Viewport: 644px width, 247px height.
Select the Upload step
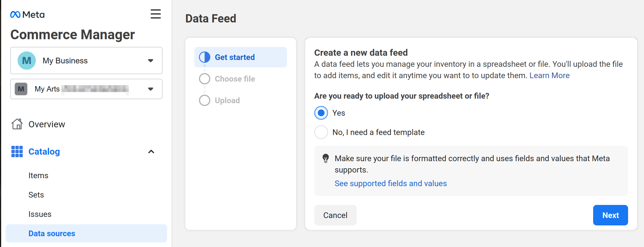coord(227,100)
